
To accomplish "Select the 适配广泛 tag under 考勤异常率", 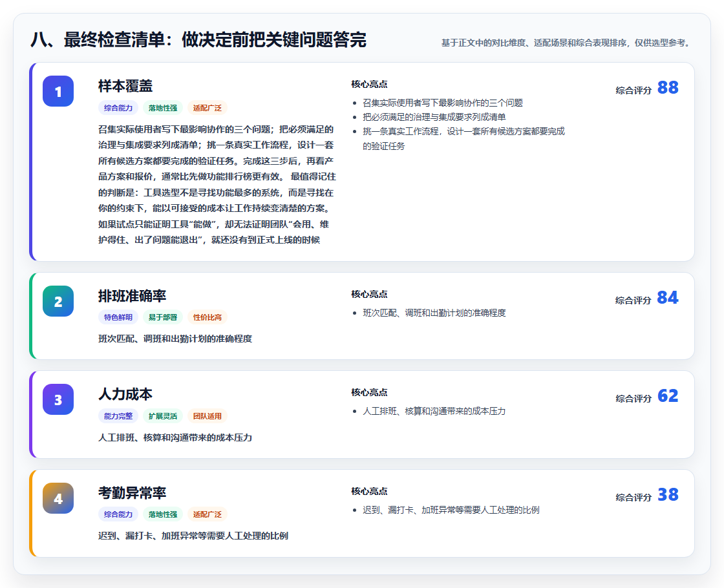I will click(208, 514).
